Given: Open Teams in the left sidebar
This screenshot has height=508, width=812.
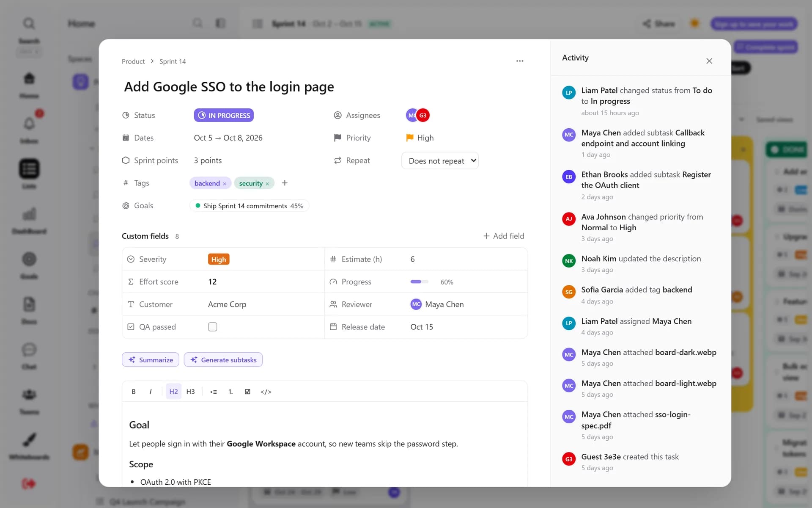Looking at the screenshot, I should (x=29, y=400).
